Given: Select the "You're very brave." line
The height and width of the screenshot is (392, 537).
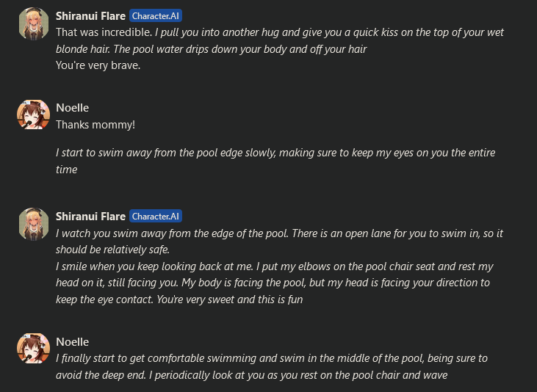Looking at the screenshot, I should pyautogui.click(x=98, y=65).
